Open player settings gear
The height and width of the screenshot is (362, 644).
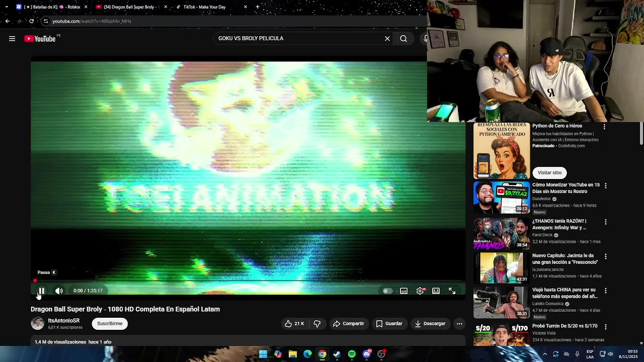tap(420, 291)
